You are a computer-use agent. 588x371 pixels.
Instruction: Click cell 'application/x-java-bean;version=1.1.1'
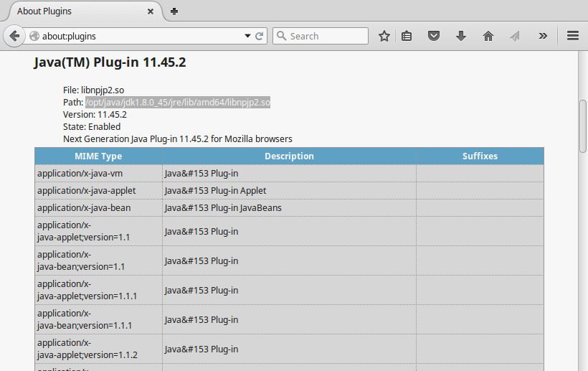(98, 319)
